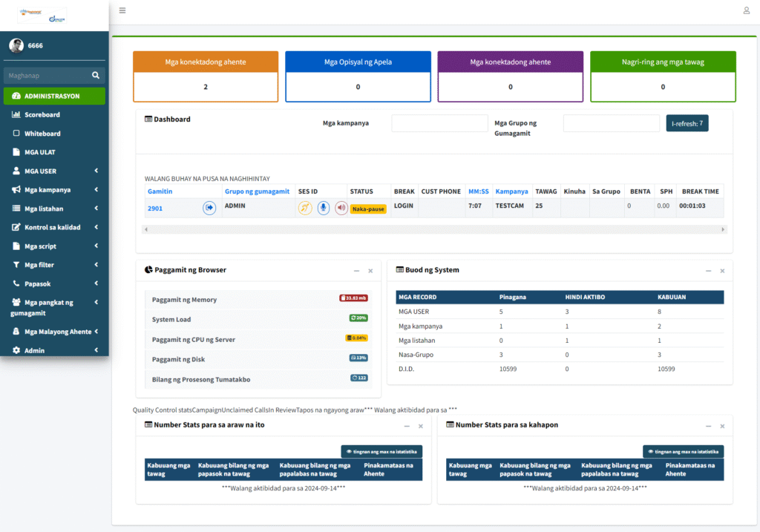Expand the Mga kampanya sidebar menu
Viewport: 760px width, 532px height.
tap(54, 189)
